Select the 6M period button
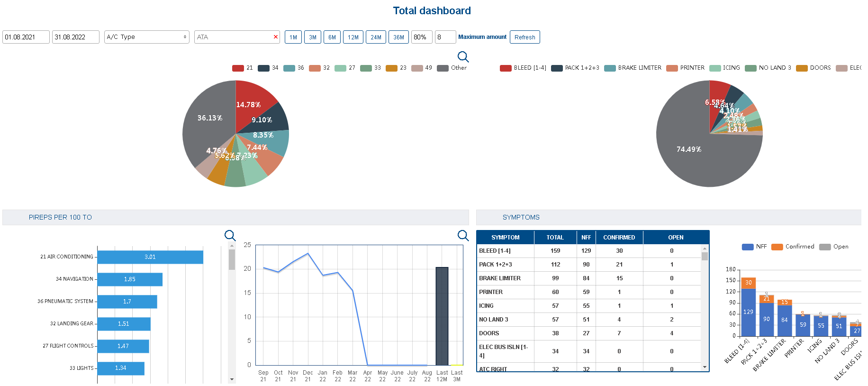 (332, 37)
